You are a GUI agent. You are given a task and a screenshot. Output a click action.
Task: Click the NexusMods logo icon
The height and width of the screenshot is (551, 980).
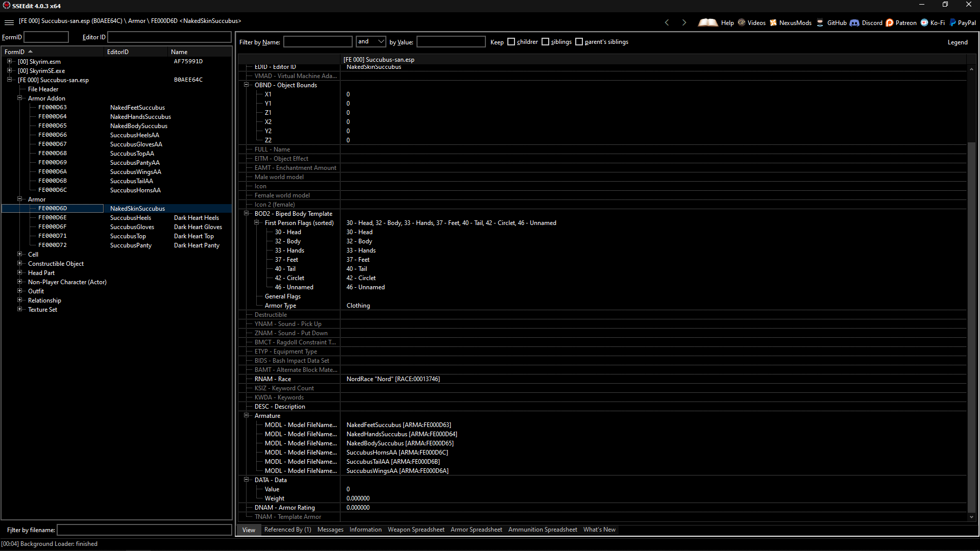click(773, 22)
